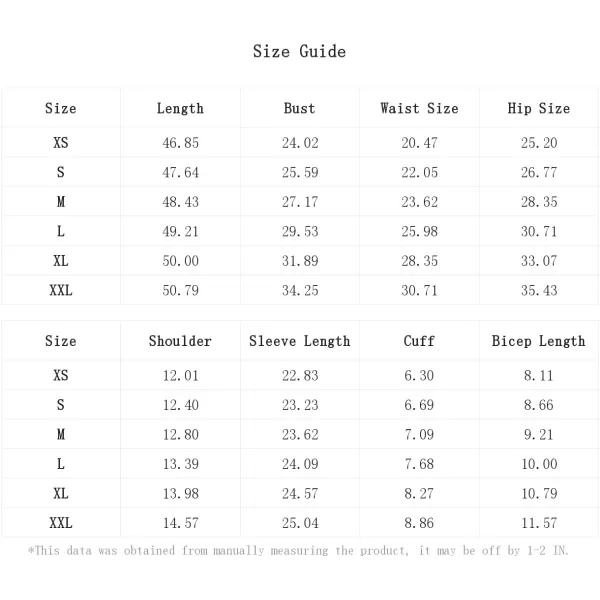Click the XXL label in the lower table

[61, 523]
